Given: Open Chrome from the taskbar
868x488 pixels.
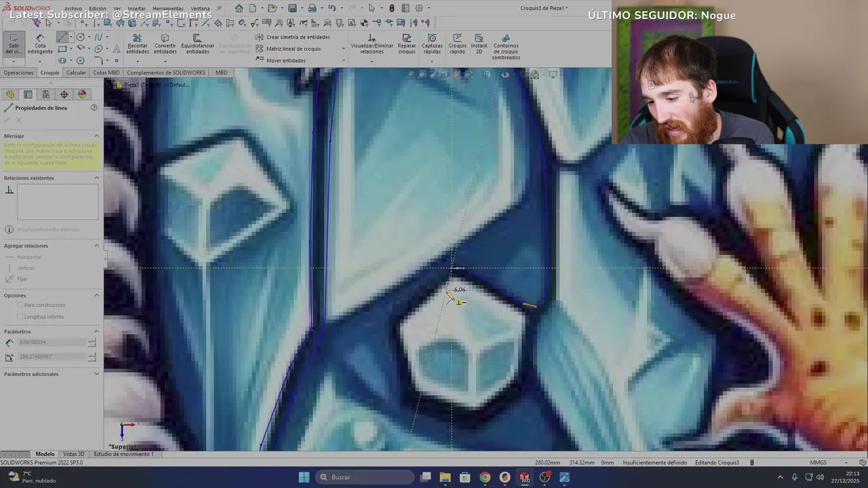Looking at the screenshot, I should pyautogui.click(x=485, y=477).
